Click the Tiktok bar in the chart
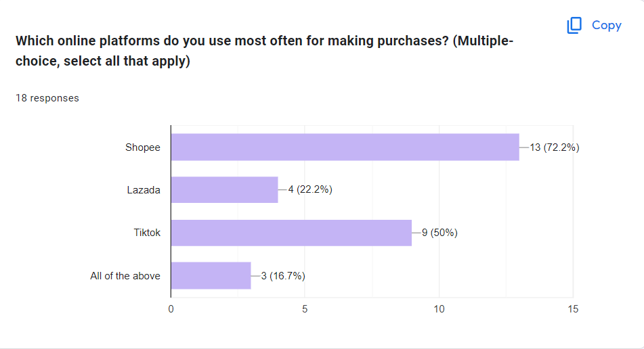 point(291,233)
